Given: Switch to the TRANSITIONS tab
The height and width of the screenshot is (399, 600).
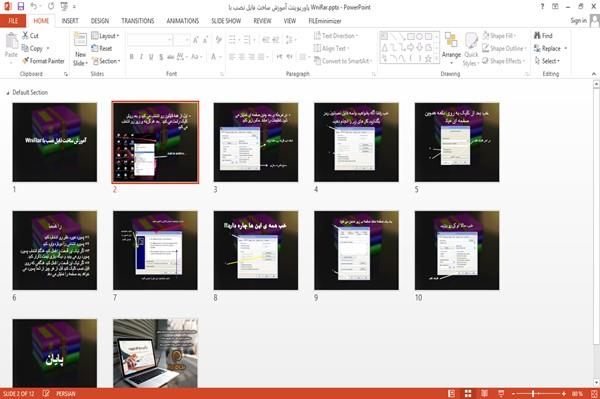Looking at the screenshot, I should click(x=138, y=21).
